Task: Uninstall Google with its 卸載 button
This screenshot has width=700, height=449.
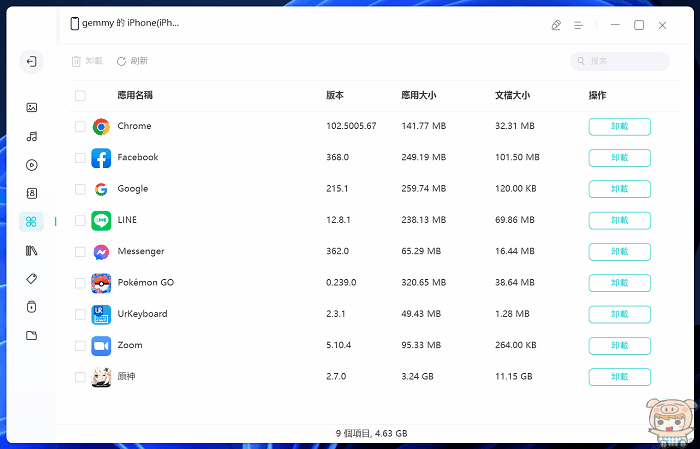Action: tap(620, 189)
